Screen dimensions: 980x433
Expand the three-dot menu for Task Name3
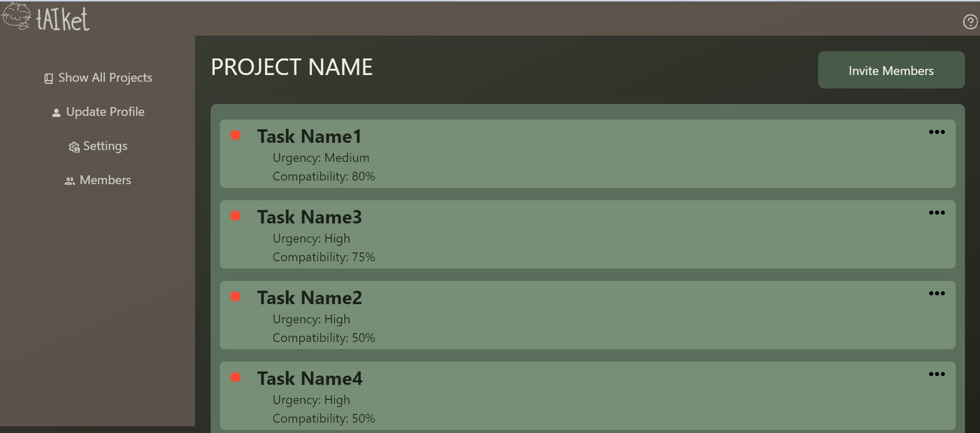pos(937,212)
